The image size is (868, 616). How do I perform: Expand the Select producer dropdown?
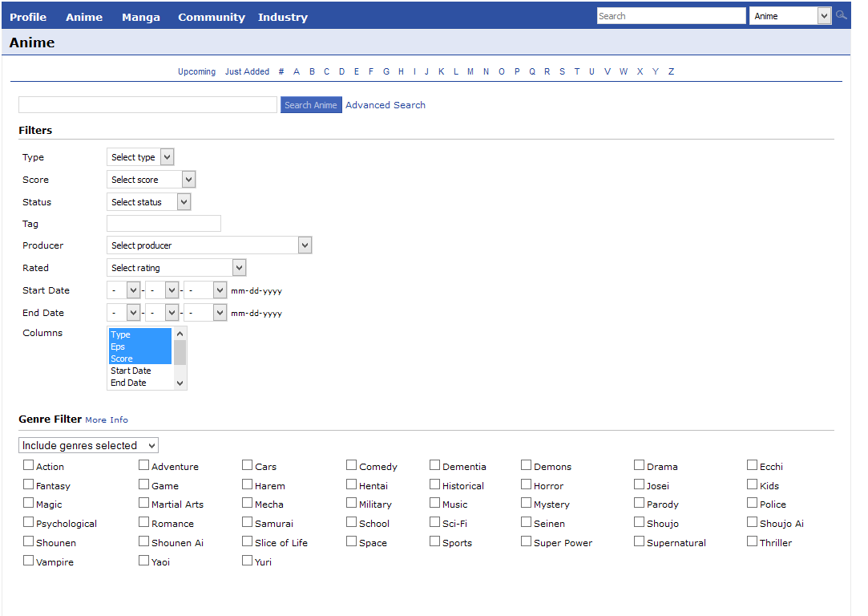pyautogui.click(x=208, y=245)
